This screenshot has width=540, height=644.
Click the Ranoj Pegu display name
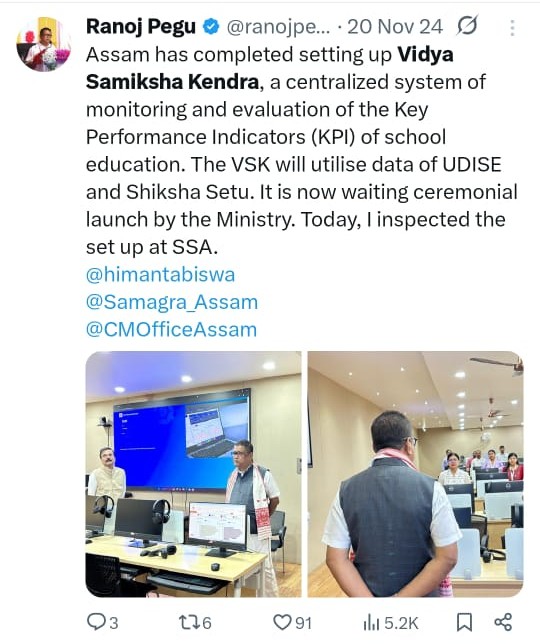141,27
